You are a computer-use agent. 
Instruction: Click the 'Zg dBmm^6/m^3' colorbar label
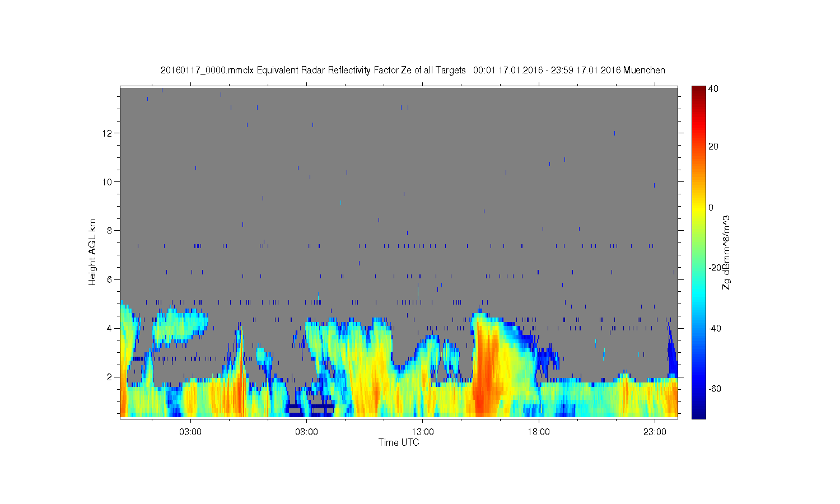[x=726, y=252]
